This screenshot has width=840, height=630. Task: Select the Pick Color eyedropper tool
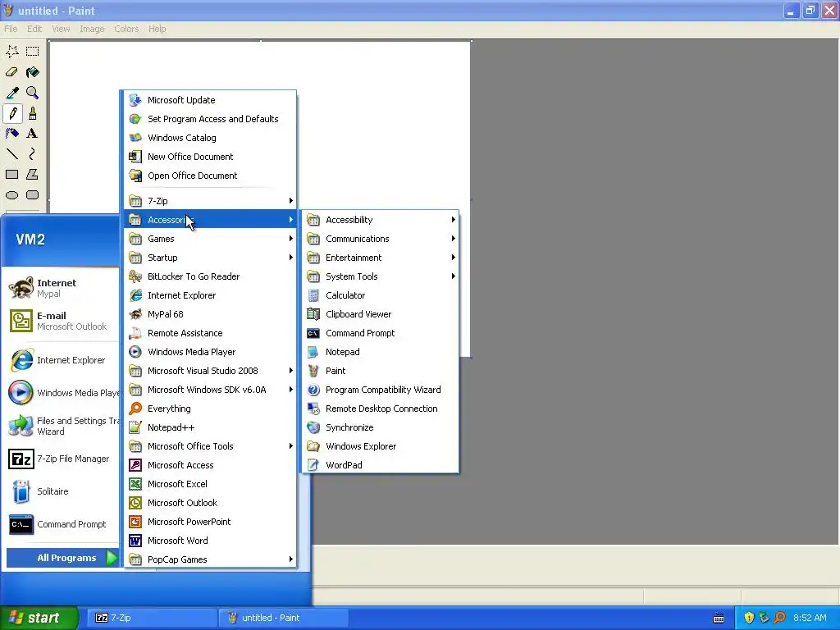(12, 93)
